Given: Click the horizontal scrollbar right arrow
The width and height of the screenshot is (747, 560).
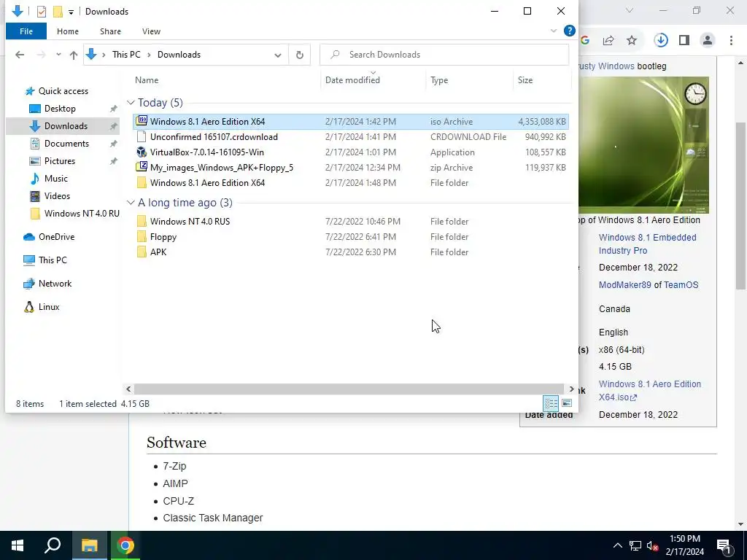Looking at the screenshot, I should [x=572, y=389].
